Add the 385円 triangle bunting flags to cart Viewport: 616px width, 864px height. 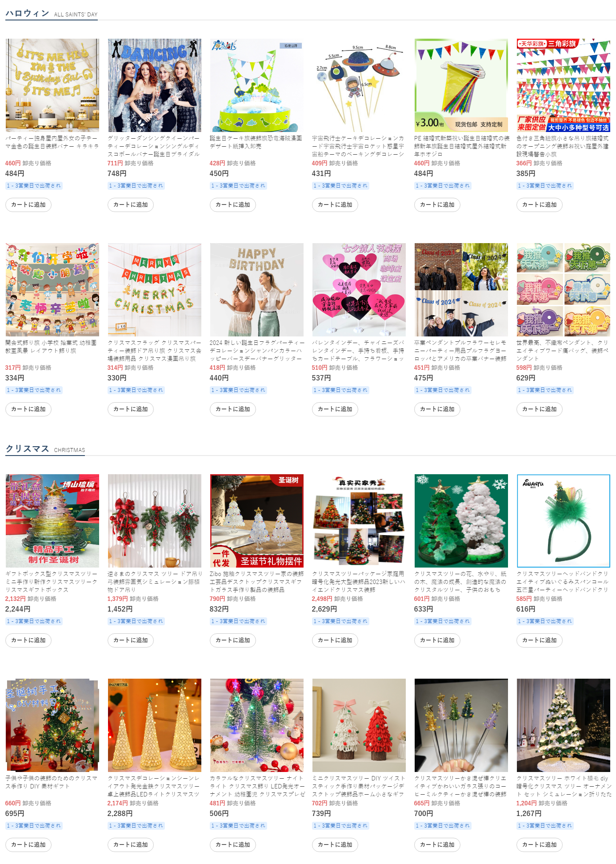click(x=540, y=205)
